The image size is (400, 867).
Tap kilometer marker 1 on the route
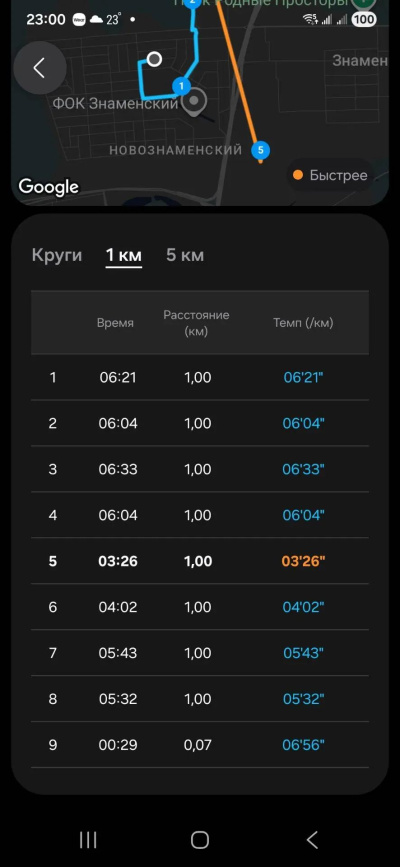[181, 86]
